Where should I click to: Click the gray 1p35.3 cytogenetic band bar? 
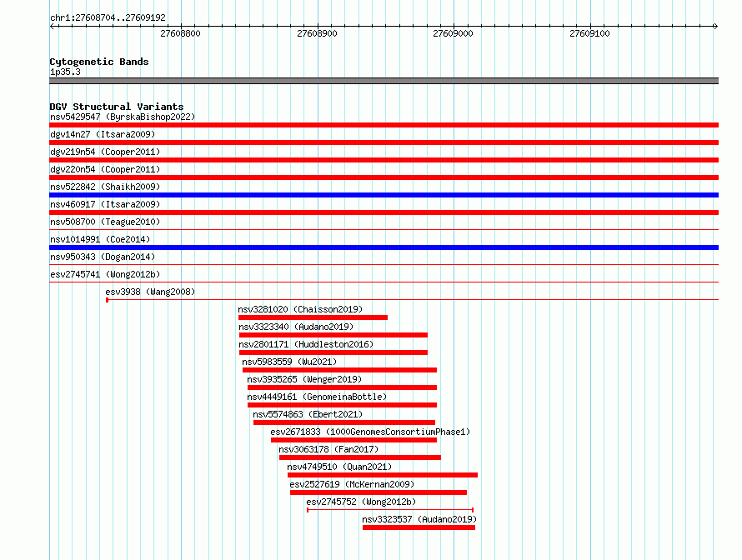pos(384,81)
